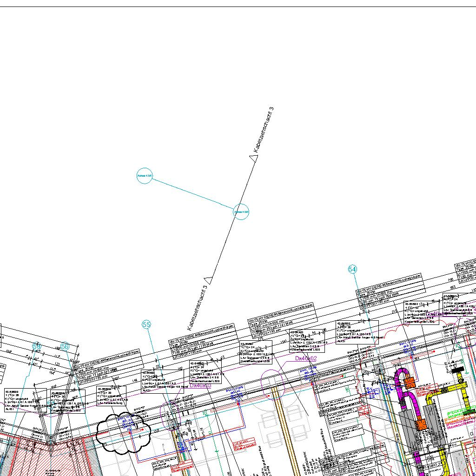The image size is (476, 476).
Task: Click the upper section arrow triangle
Action: (x=254, y=159)
